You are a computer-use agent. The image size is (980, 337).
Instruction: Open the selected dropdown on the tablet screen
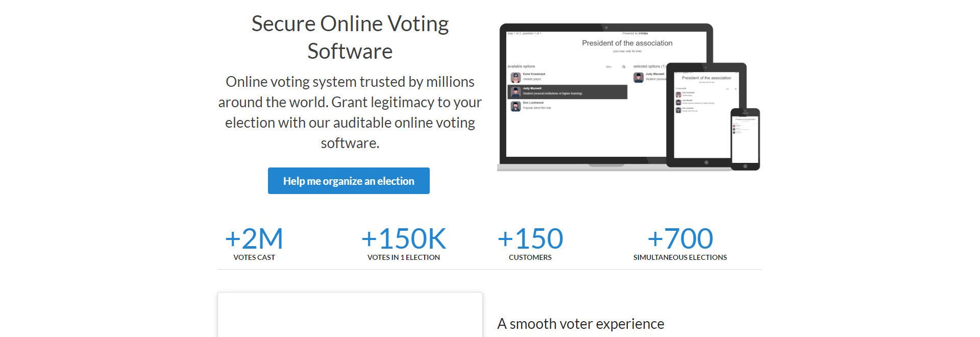click(681, 88)
